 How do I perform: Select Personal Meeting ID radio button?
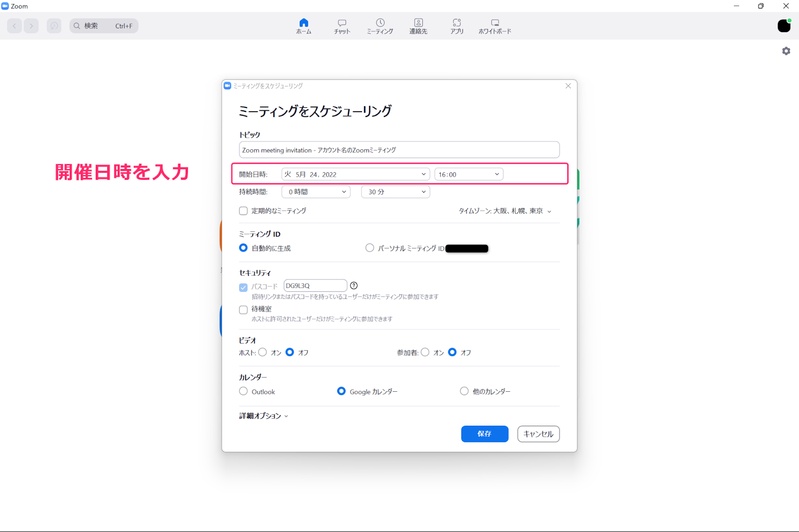click(370, 248)
